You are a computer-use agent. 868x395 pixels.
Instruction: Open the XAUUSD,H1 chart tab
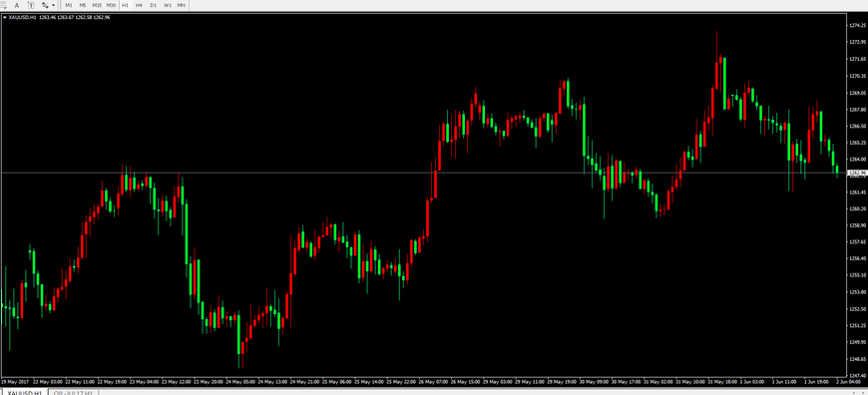pyautogui.click(x=24, y=392)
